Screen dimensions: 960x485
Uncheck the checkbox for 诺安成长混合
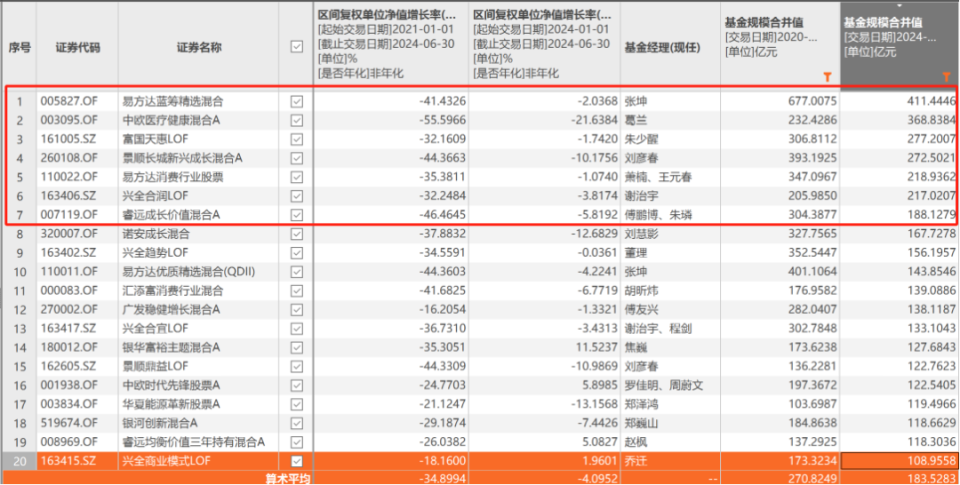pyautogui.click(x=297, y=234)
